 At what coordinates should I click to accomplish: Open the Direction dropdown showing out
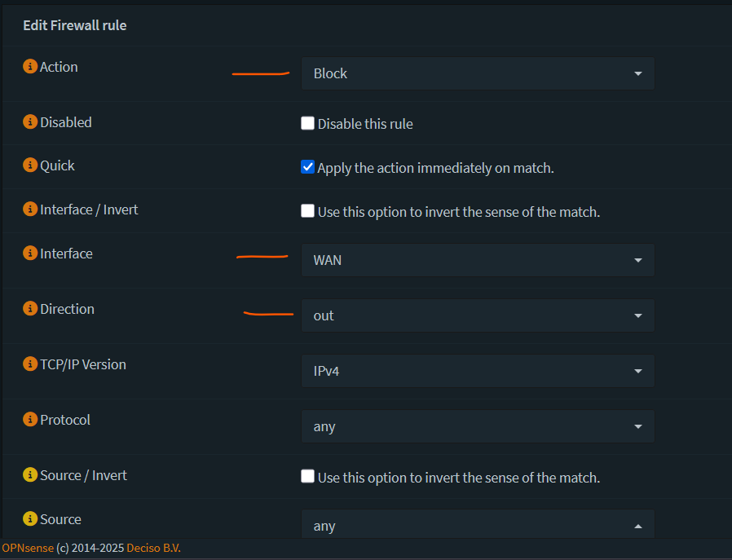[477, 315]
